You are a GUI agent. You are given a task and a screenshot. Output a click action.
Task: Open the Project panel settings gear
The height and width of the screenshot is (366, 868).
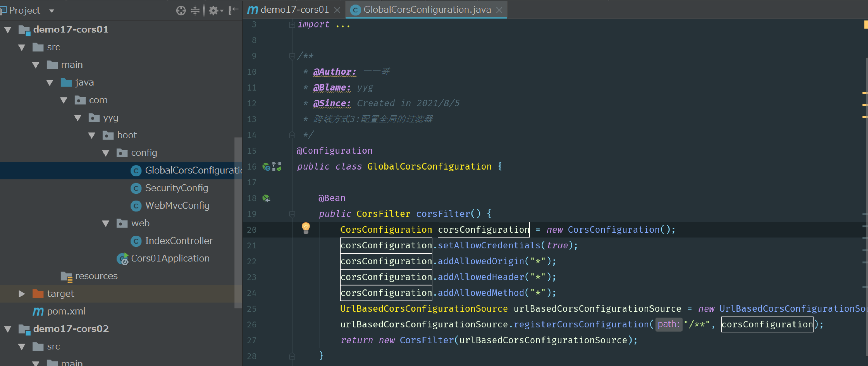tap(214, 10)
